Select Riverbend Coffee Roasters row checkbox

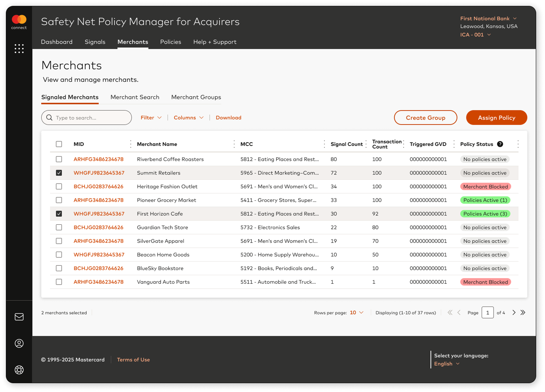[59, 159]
